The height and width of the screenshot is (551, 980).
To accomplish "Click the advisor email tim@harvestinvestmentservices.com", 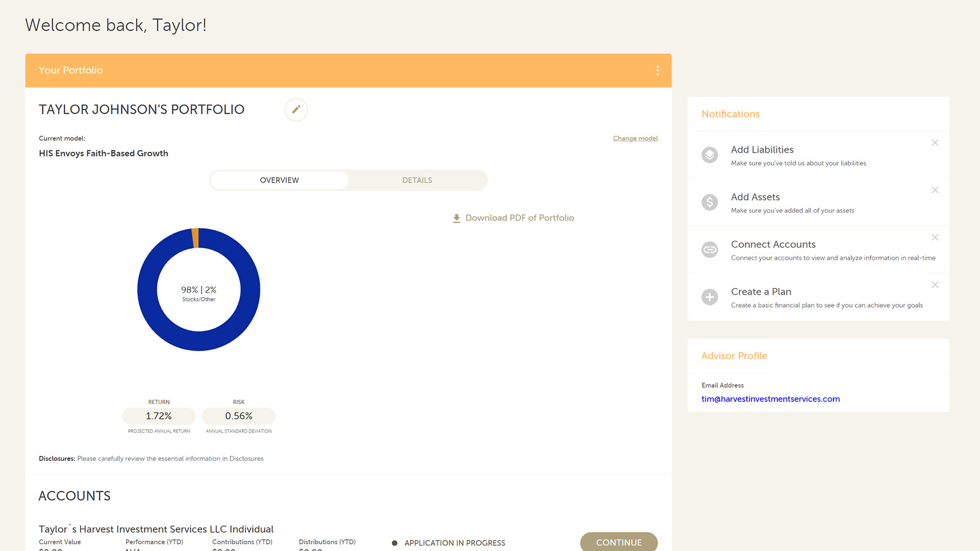I will click(770, 399).
